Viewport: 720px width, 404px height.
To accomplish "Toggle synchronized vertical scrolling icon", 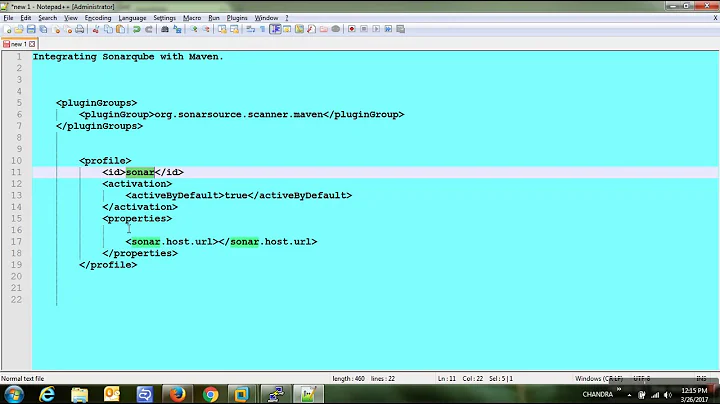I will point(222,29).
